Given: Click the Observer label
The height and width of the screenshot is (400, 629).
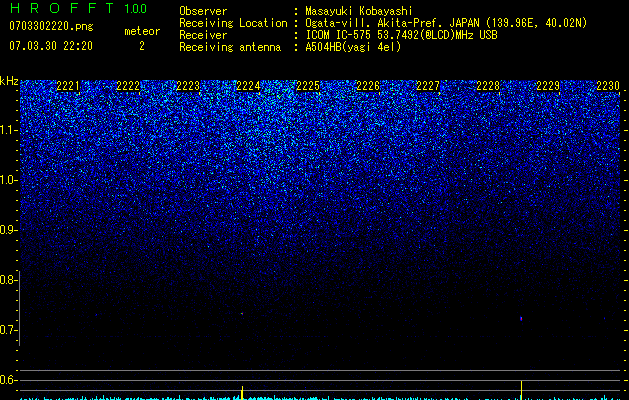Looking at the screenshot, I should coord(203,11).
